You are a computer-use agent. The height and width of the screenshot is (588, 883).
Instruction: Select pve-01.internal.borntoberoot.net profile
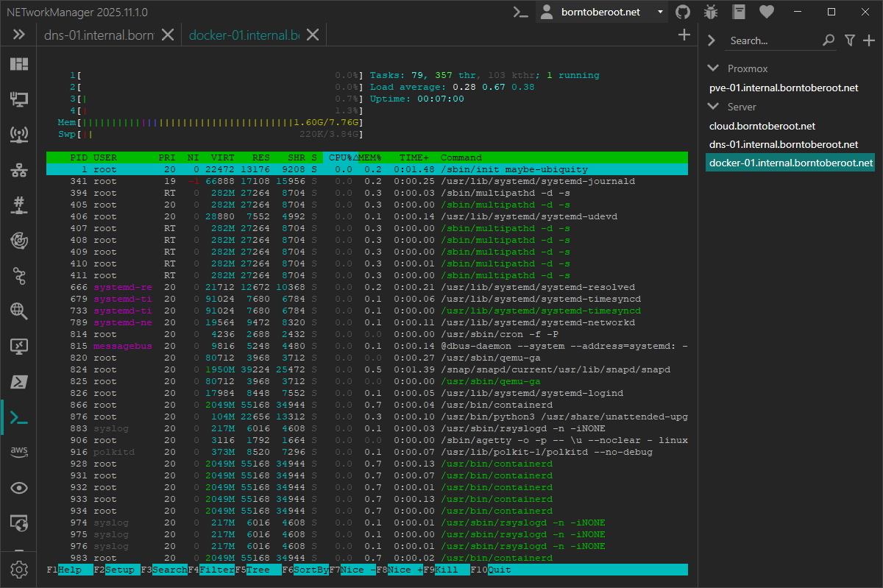[x=783, y=88]
